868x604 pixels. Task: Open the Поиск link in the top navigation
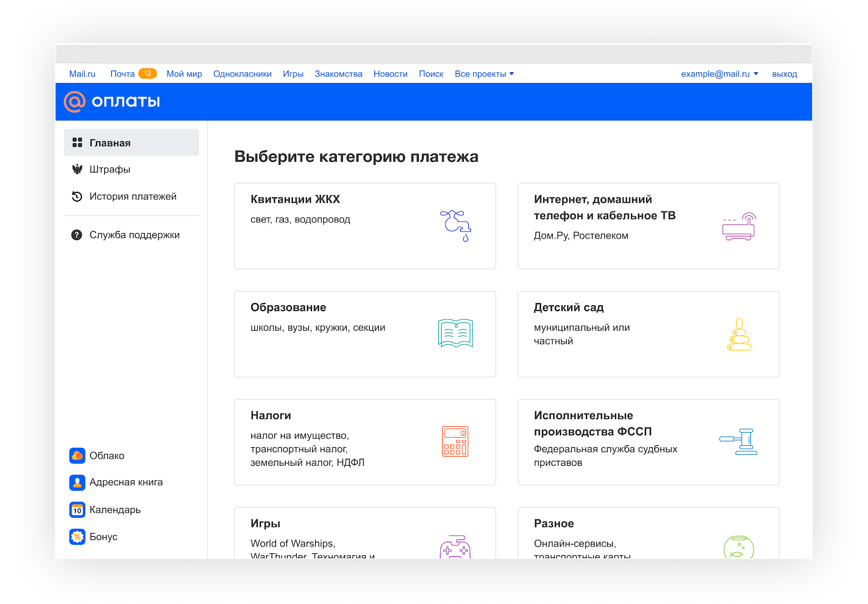[431, 74]
